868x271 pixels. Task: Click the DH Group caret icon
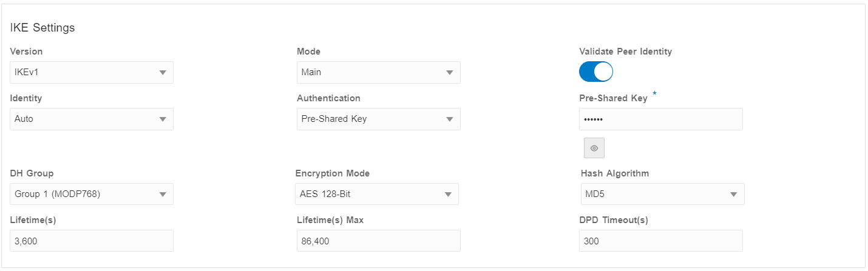coord(163,195)
